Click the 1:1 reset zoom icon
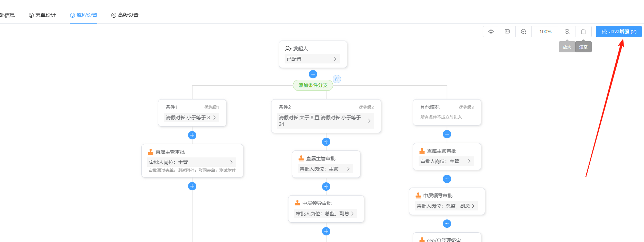 point(507,32)
